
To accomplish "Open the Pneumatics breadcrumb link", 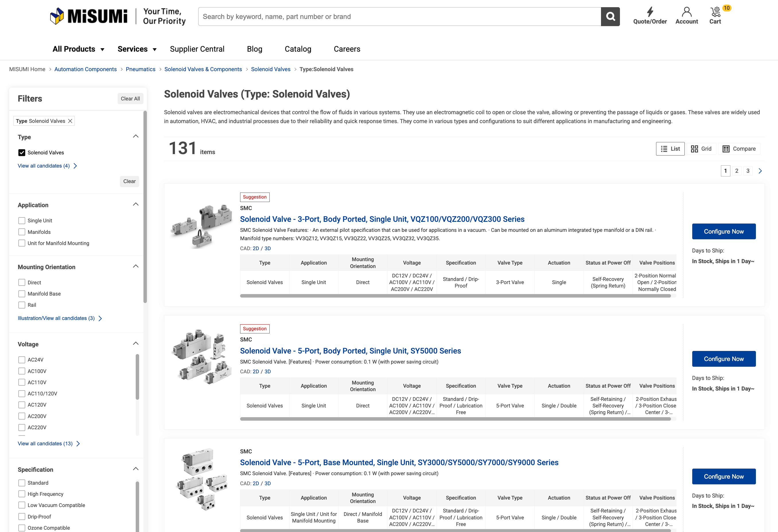I will pos(141,69).
